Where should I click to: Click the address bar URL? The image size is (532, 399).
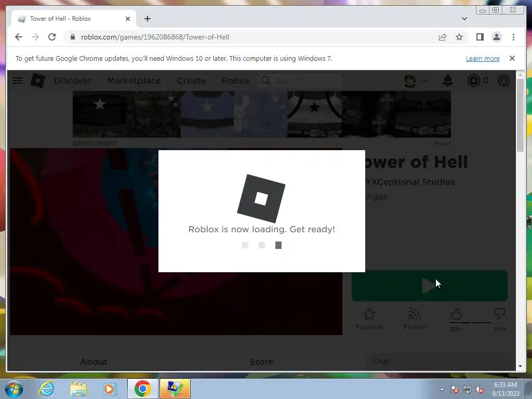click(155, 37)
